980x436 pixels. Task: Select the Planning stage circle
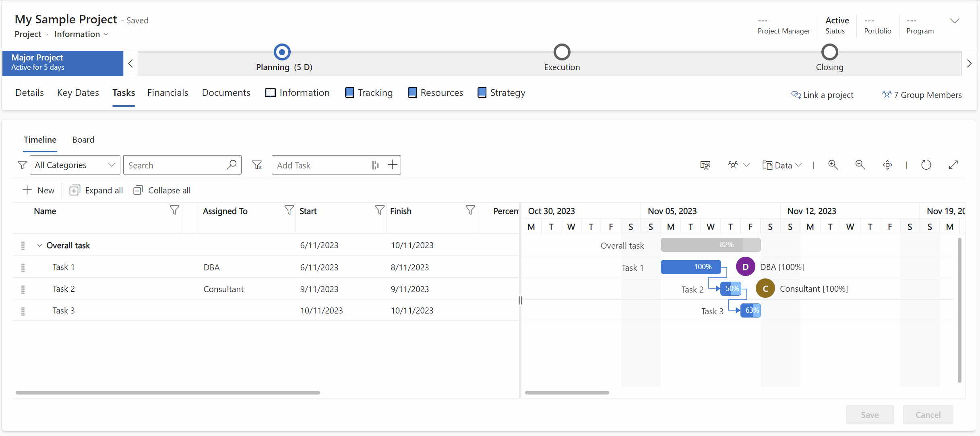(x=282, y=52)
